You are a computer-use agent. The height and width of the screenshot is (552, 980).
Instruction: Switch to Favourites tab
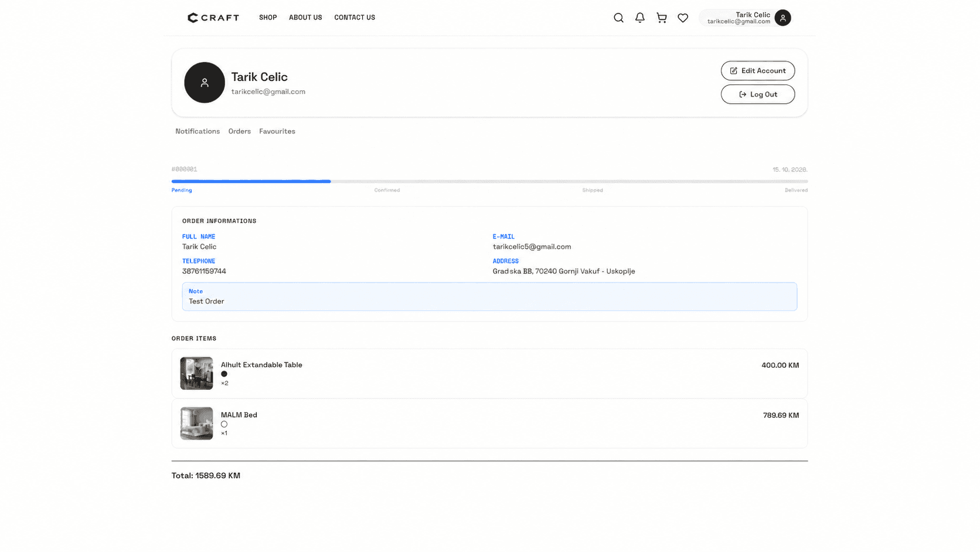point(277,131)
